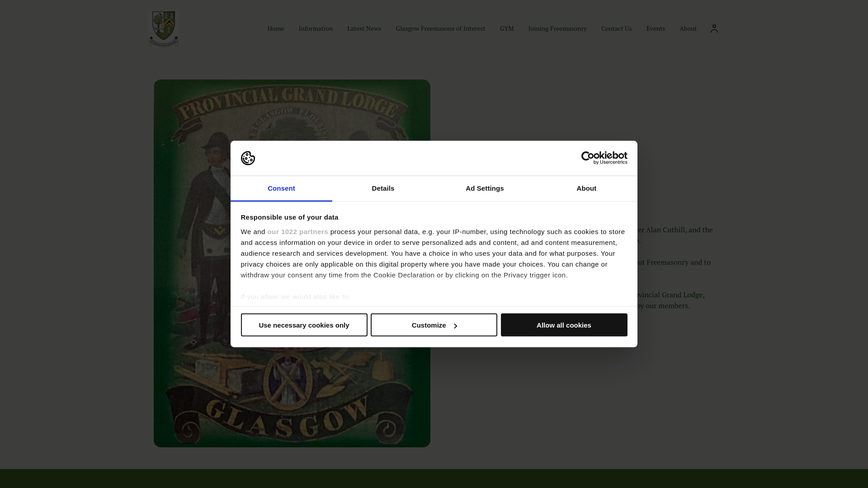Click 'If you allow, we would also like to:' text
The height and width of the screenshot is (488, 868).
pyautogui.click(x=295, y=297)
